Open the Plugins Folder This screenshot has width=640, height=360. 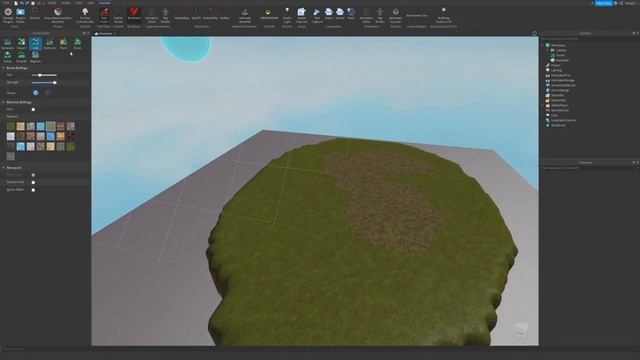(20, 15)
